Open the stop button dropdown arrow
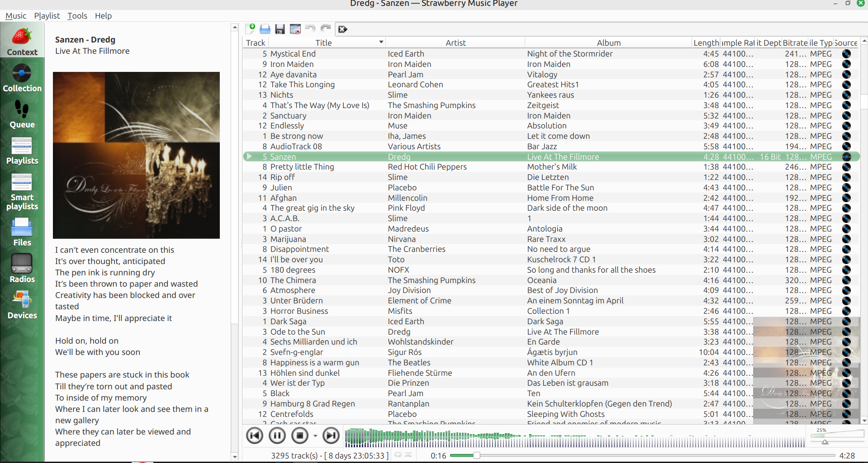The height and width of the screenshot is (463, 868). pyautogui.click(x=315, y=436)
